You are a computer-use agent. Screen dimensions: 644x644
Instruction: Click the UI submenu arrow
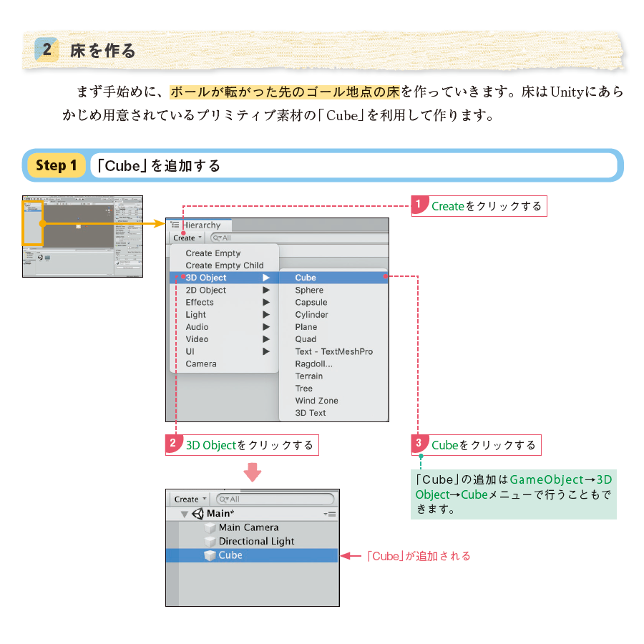[266, 351]
